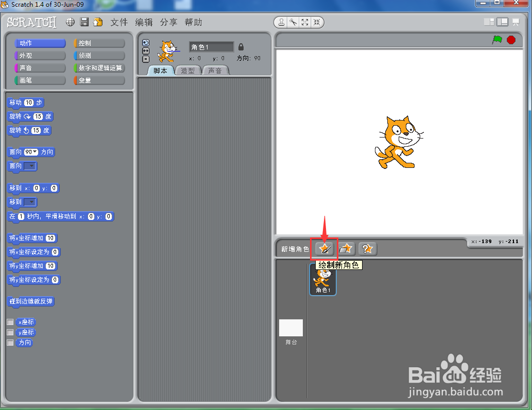532x410 pixels.
Task: Click the 碰到边缘就反弹 block
Action: click(x=31, y=301)
